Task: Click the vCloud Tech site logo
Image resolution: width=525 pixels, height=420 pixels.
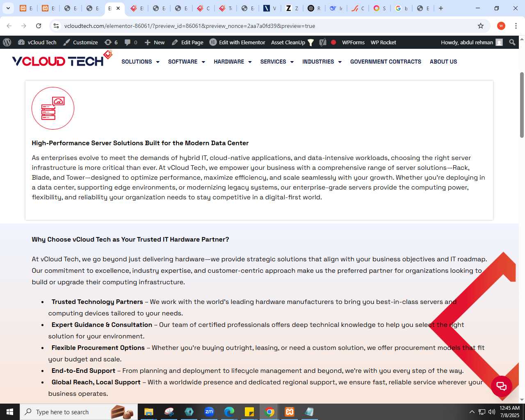Action: (62, 59)
